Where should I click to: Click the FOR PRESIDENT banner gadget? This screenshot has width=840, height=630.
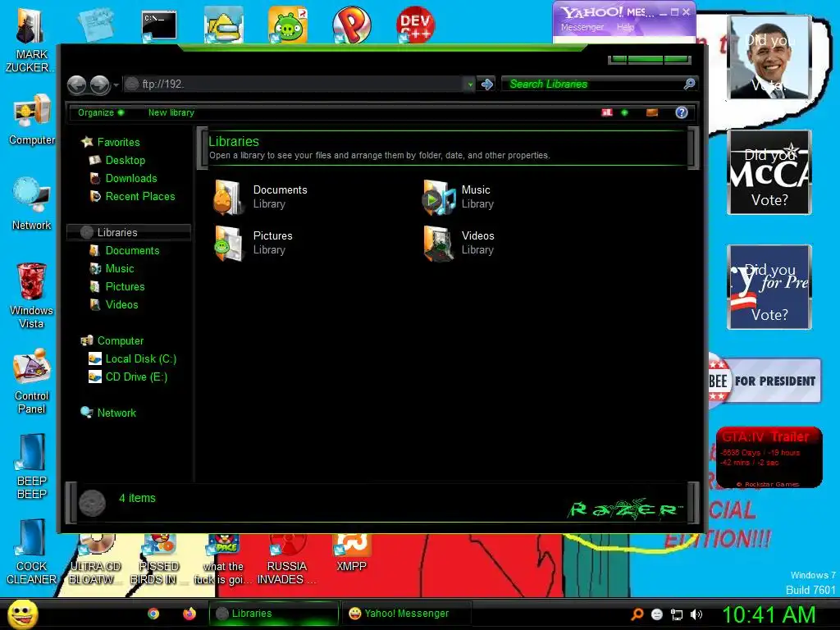pyautogui.click(x=765, y=381)
